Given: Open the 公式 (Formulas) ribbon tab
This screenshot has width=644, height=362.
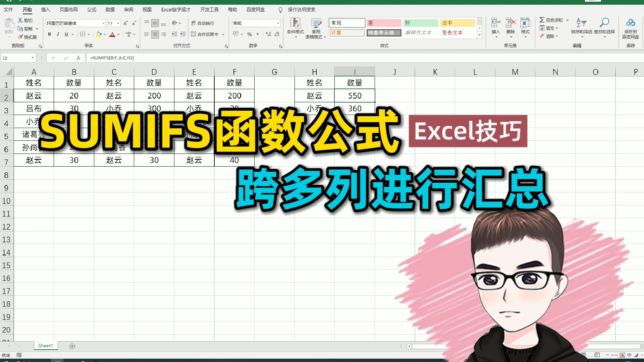Looking at the screenshot, I should (92, 10).
